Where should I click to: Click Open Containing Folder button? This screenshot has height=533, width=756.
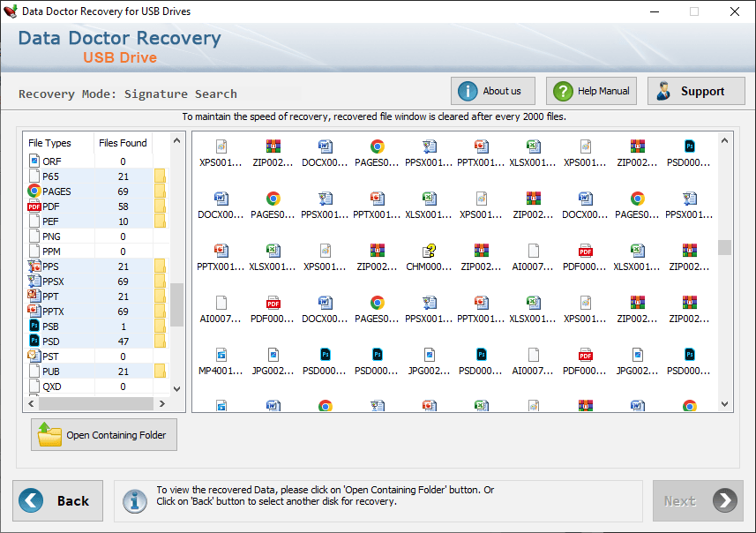click(x=104, y=434)
